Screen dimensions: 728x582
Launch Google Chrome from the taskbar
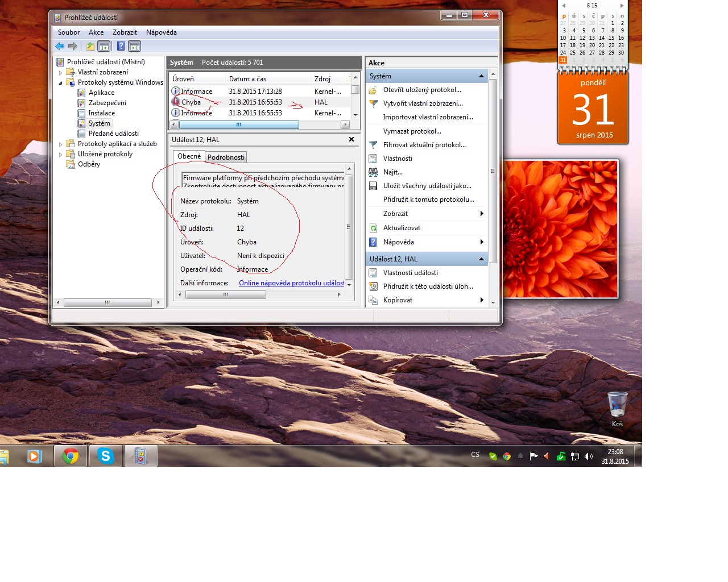[x=71, y=456]
